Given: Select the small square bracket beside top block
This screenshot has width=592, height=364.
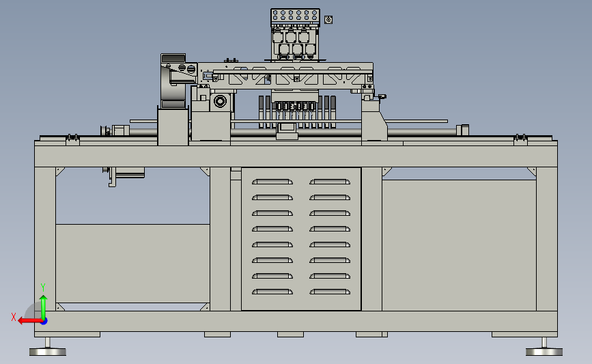Looking at the screenshot, I should point(328,20).
